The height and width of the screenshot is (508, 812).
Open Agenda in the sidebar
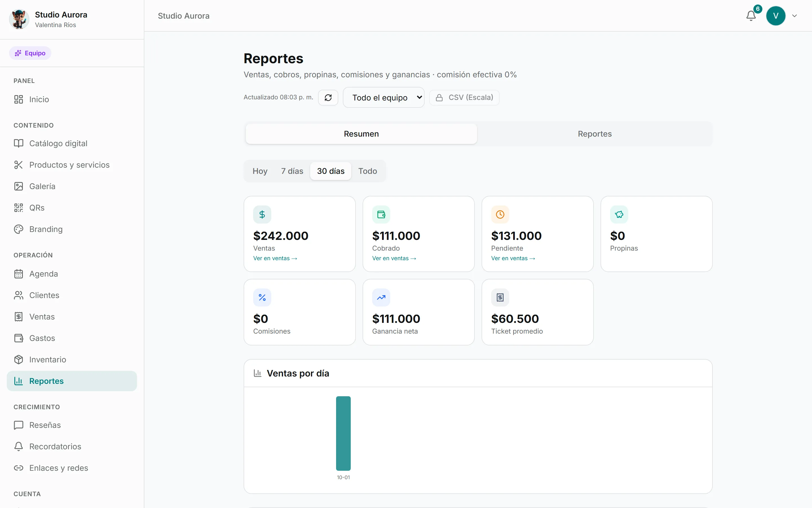tap(72, 274)
